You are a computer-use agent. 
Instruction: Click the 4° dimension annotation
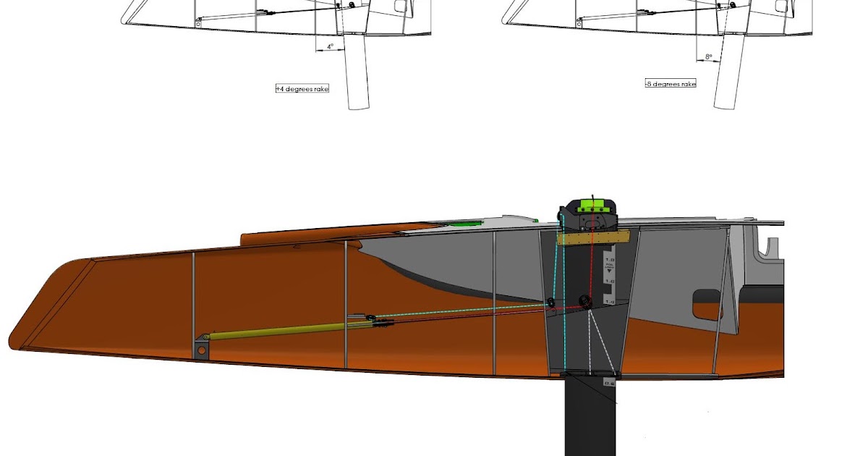tap(331, 45)
